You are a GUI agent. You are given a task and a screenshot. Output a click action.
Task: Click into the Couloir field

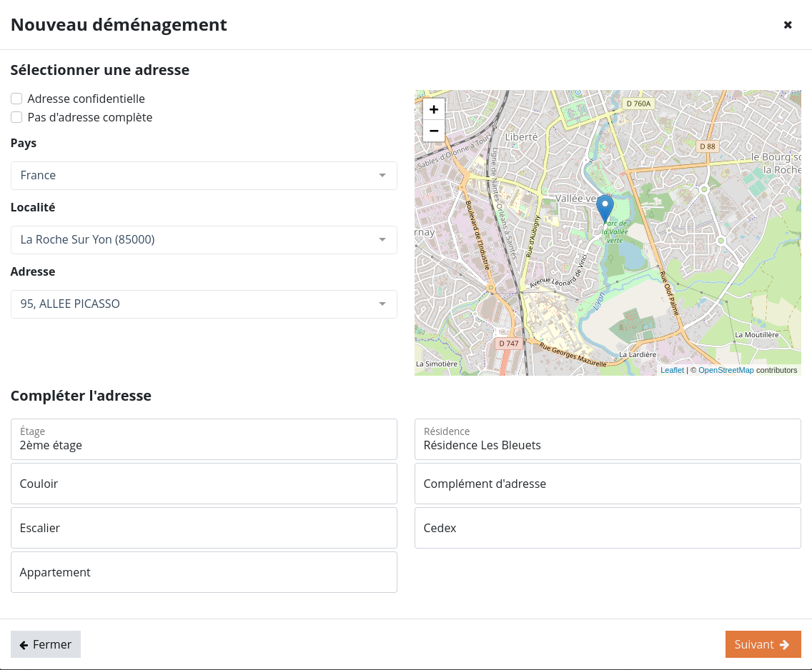[204, 484]
